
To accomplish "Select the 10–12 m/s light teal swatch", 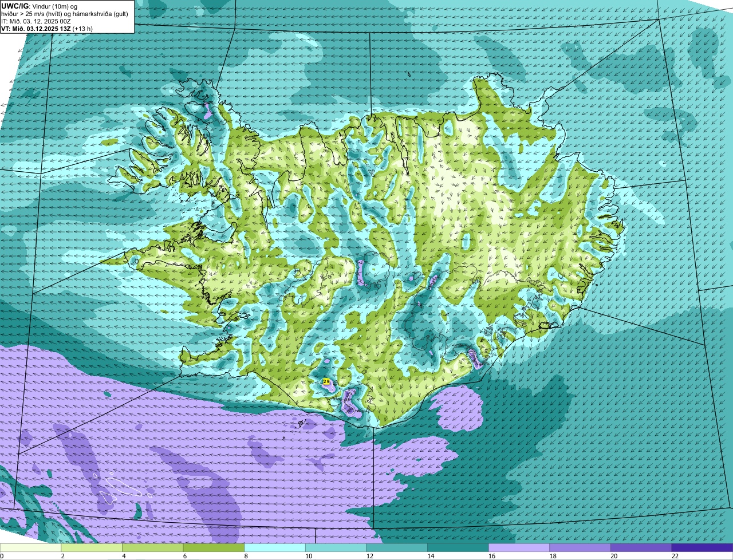I will pyautogui.click(x=336, y=547).
